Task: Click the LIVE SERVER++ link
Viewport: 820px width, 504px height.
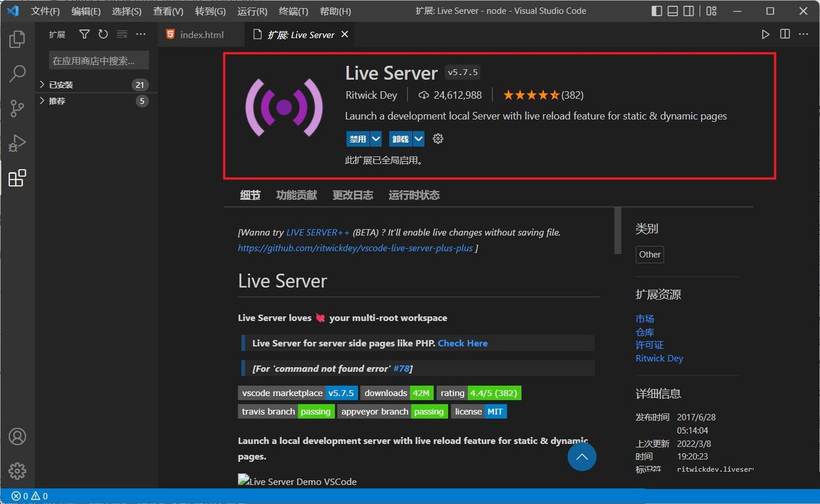Action: 317,232
